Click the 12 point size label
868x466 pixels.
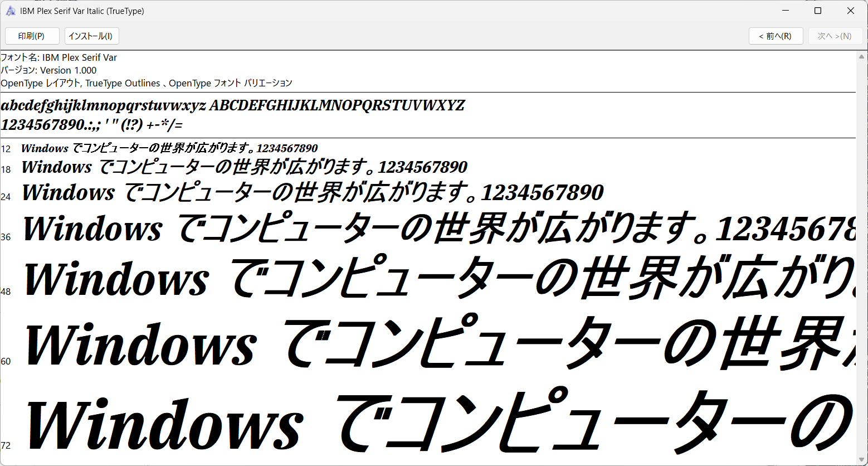(x=6, y=149)
